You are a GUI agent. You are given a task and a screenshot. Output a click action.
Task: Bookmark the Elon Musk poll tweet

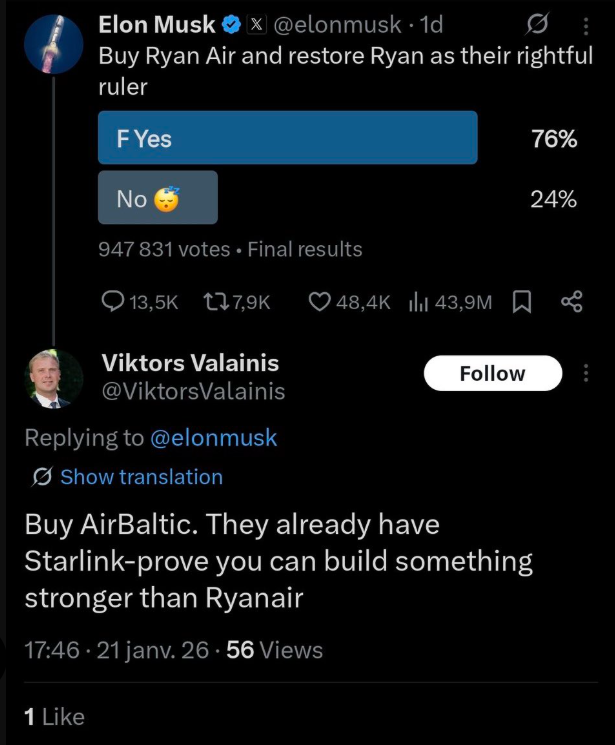521,301
